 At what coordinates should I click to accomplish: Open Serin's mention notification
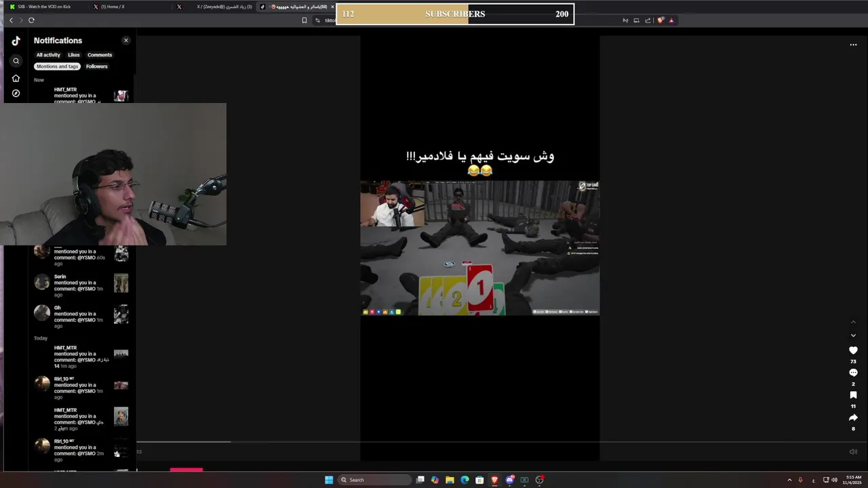pos(81,286)
